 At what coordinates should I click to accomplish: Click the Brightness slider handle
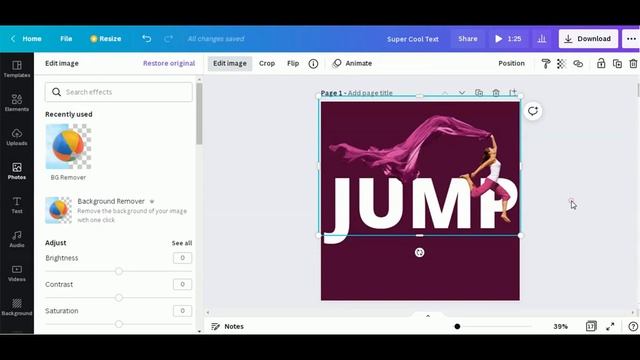coord(118,271)
